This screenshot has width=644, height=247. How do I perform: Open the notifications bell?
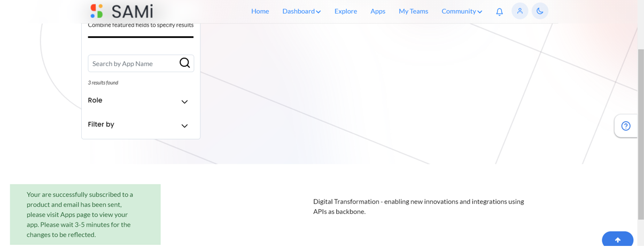tap(499, 11)
